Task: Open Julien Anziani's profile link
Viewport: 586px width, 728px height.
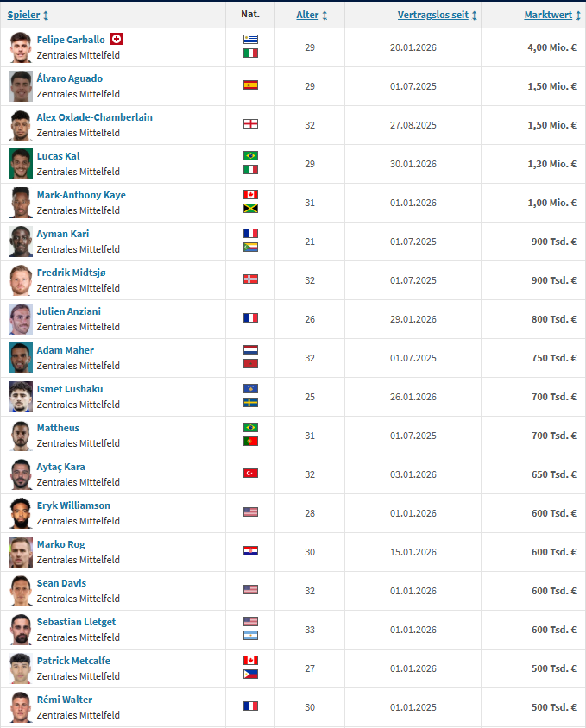Action: (69, 311)
